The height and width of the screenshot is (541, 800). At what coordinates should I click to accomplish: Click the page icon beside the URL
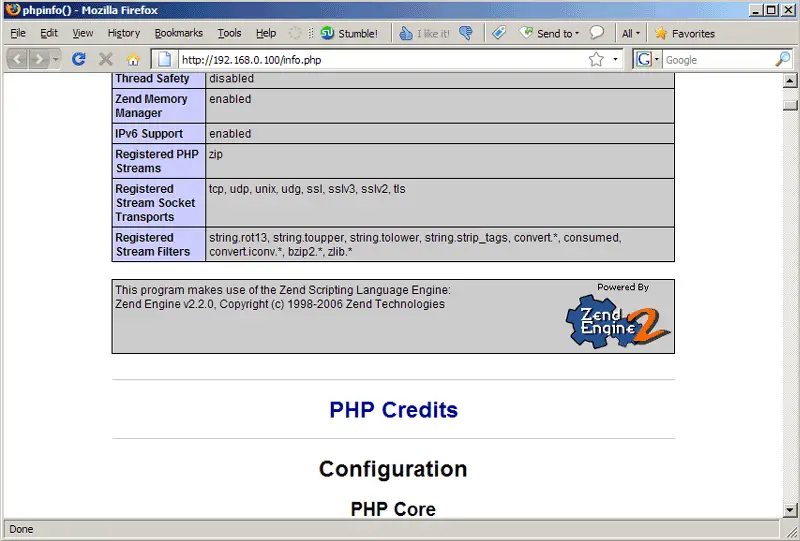(x=164, y=59)
